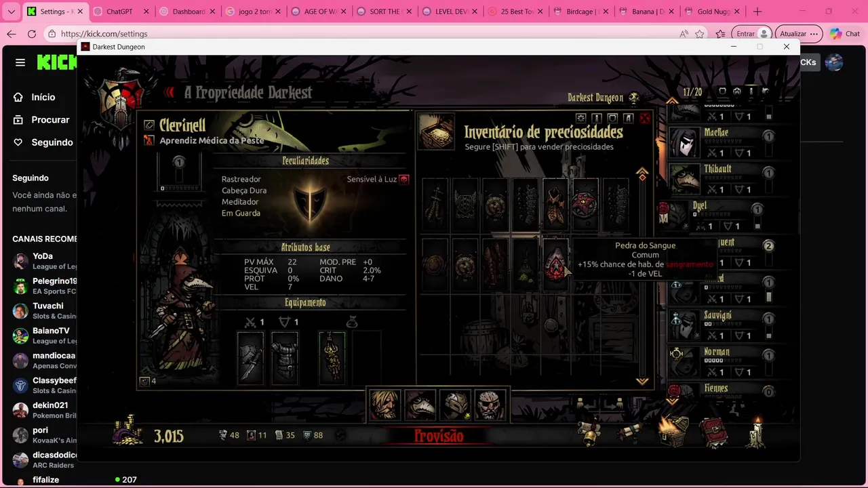The image size is (868, 488).
Task: Click the Rastreador quirk
Action: click(x=241, y=179)
